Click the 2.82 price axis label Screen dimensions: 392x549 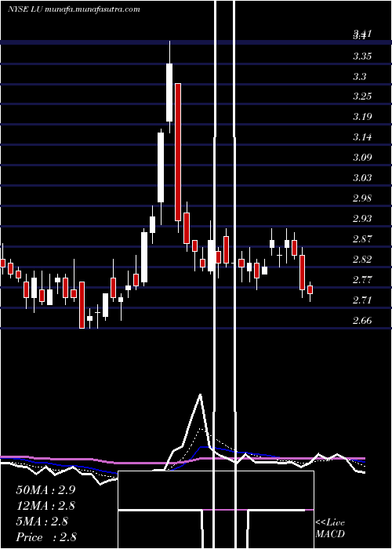click(x=362, y=260)
